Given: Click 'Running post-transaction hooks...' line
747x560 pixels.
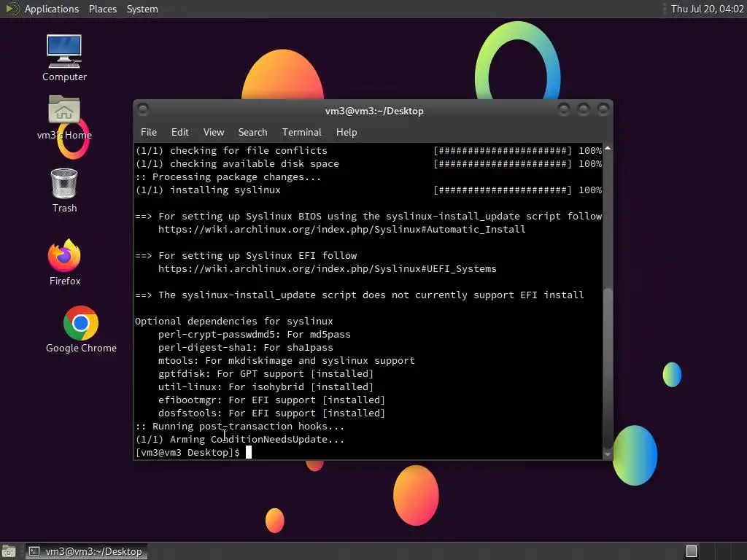Looking at the screenshot, I should tap(239, 427).
